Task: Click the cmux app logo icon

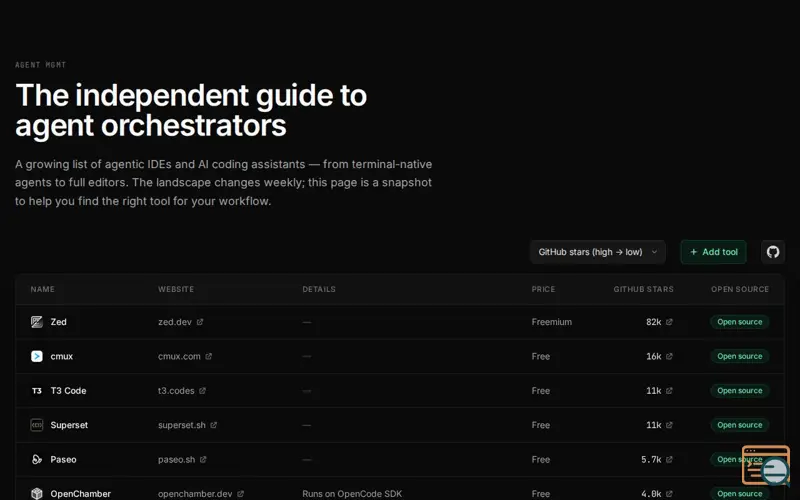Action: 37,356
